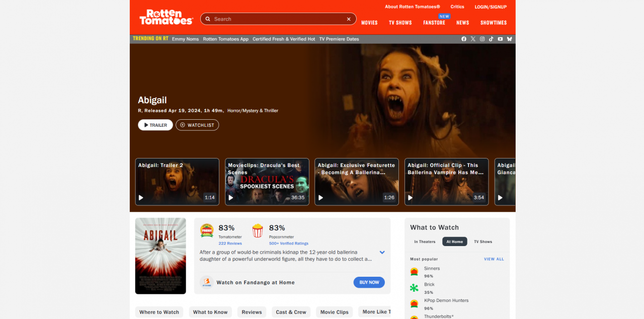The width and height of the screenshot is (644, 319).
Task: Open the 222 Reviews link
Action: click(230, 244)
